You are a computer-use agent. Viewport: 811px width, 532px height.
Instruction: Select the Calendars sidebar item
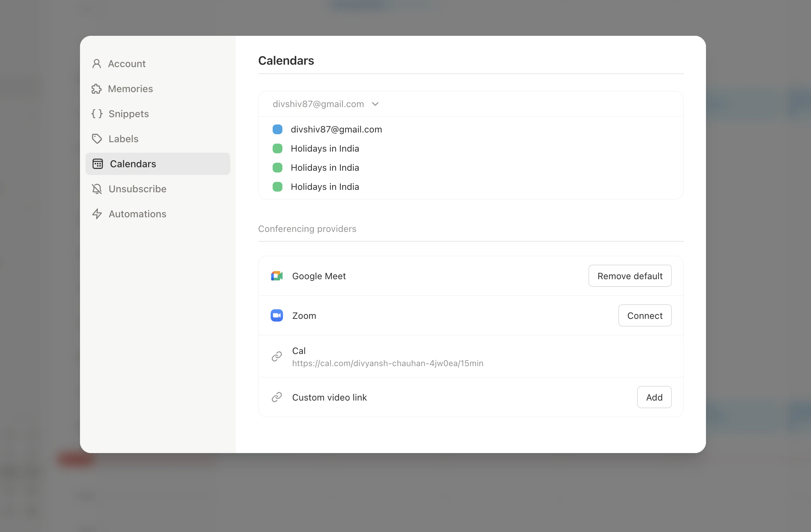[x=158, y=164]
